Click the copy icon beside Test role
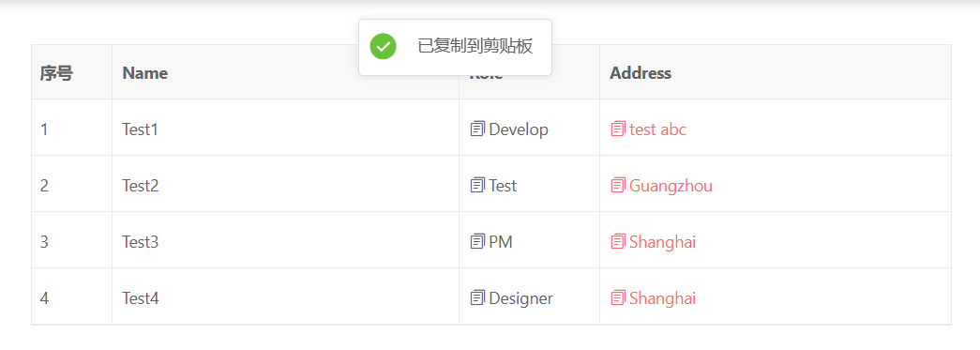Screen dimensions: 980x350 tap(477, 186)
